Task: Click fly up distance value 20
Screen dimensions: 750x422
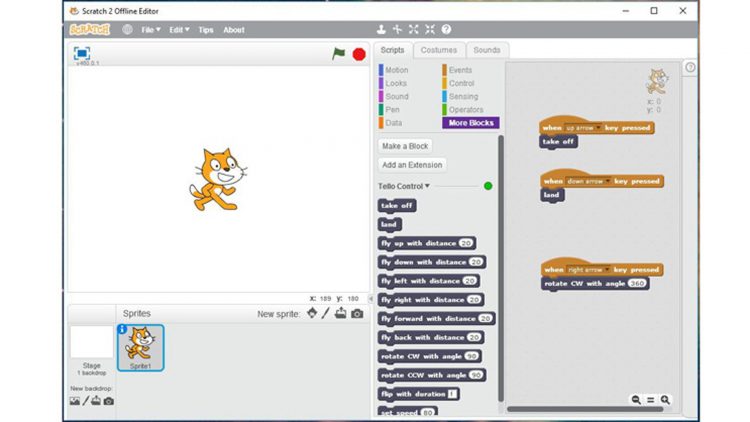Action: point(466,244)
